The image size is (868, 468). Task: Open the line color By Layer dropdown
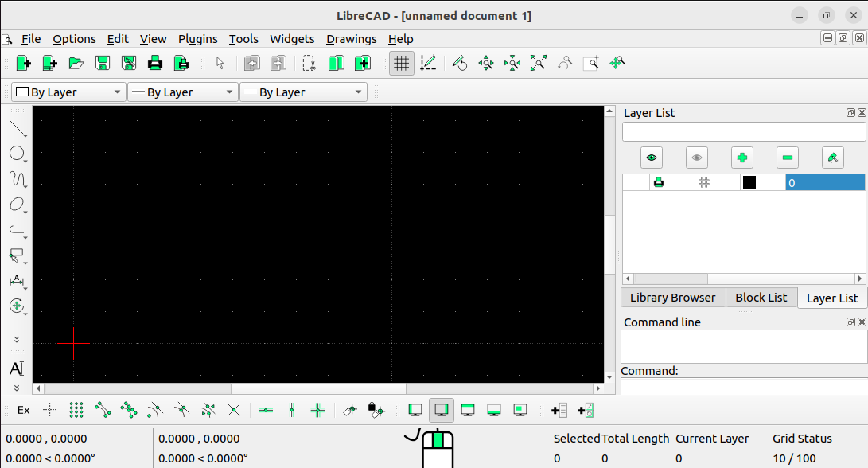click(x=68, y=92)
